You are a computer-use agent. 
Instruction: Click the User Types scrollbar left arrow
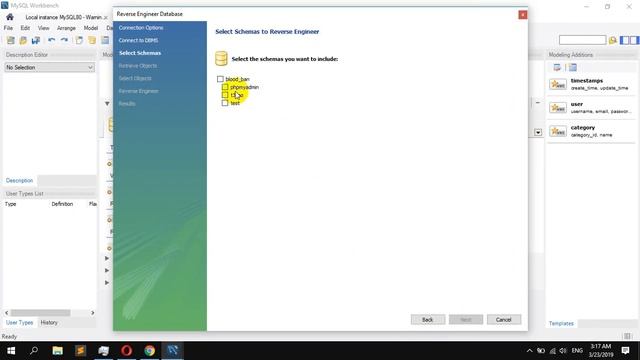click(x=7, y=313)
